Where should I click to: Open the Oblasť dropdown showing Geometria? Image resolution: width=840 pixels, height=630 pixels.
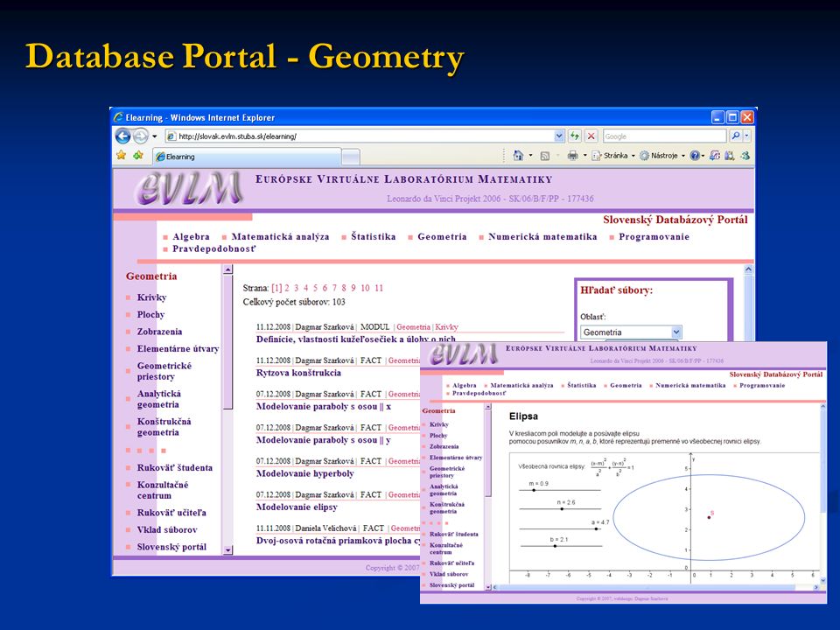point(631,332)
